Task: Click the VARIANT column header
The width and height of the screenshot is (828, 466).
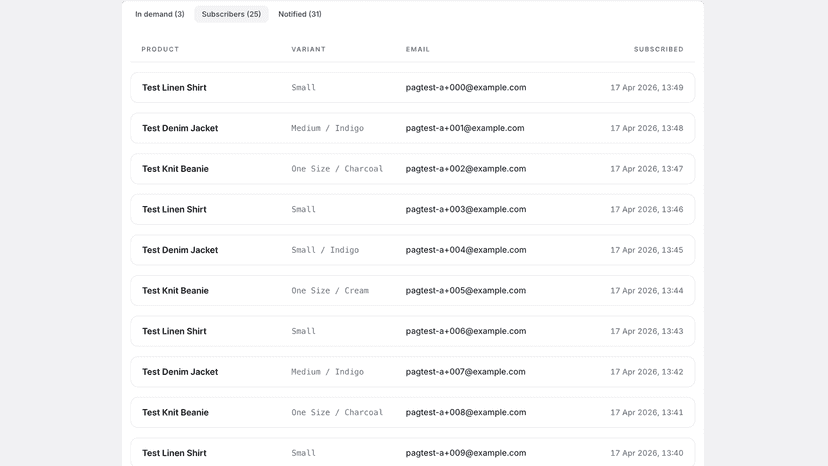Action: pos(308,49)
